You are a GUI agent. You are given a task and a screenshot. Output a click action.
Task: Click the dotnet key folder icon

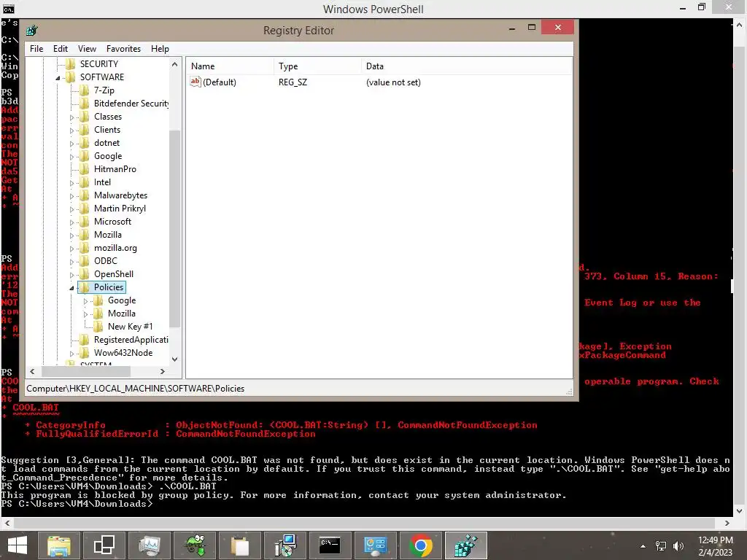pyautogui.click(x=85, y=143)
